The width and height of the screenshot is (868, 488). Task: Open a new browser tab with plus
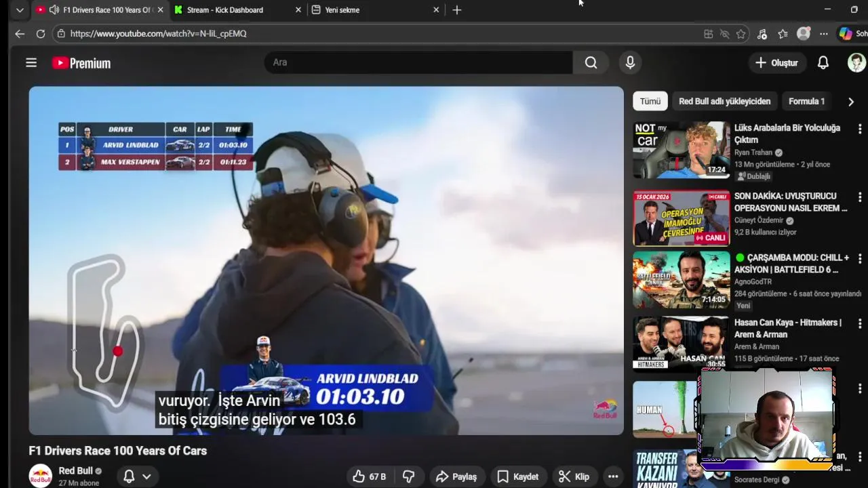[x=457, y=9]
